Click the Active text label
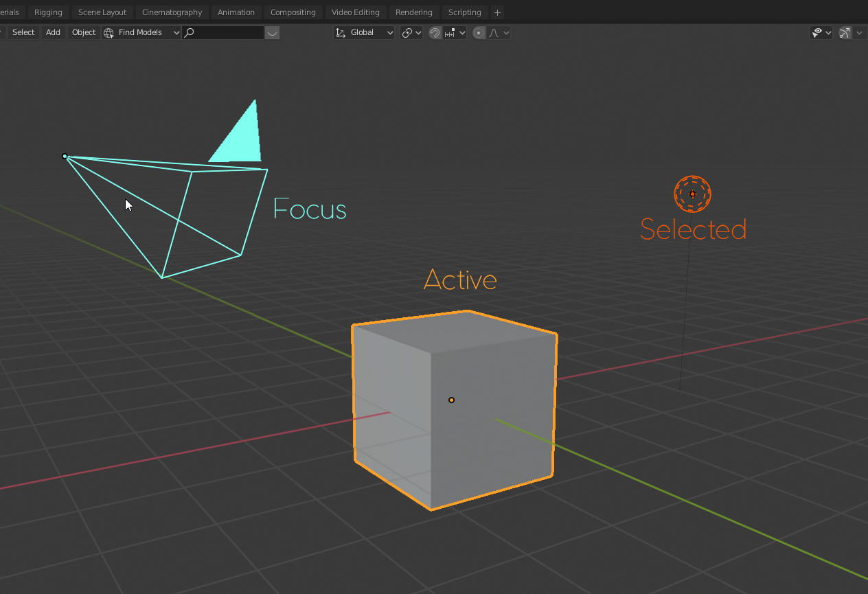 click(460, 279)
